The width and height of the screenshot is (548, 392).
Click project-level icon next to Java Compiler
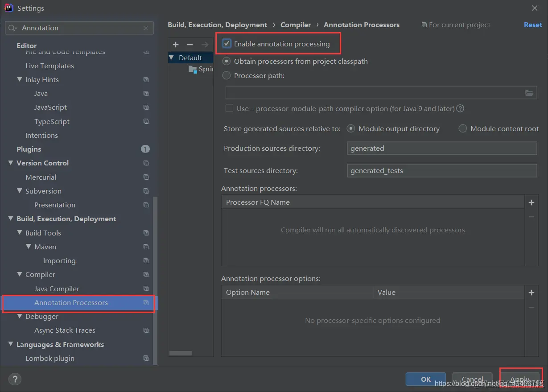pyautogui.click(x=146, y=289)
